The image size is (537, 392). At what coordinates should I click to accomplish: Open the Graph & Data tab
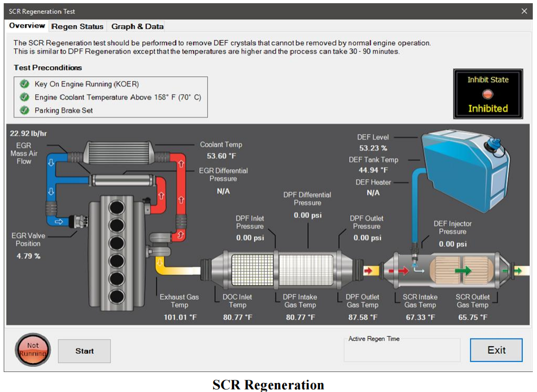137,26
